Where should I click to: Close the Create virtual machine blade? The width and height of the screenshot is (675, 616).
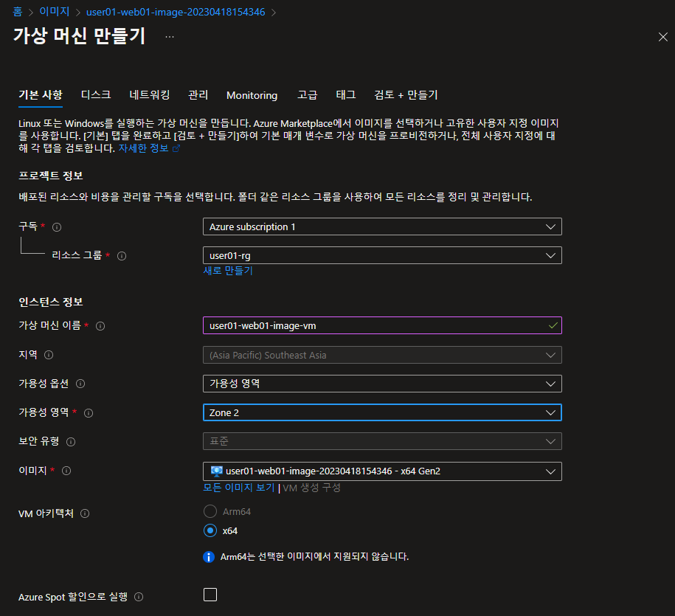663,37
